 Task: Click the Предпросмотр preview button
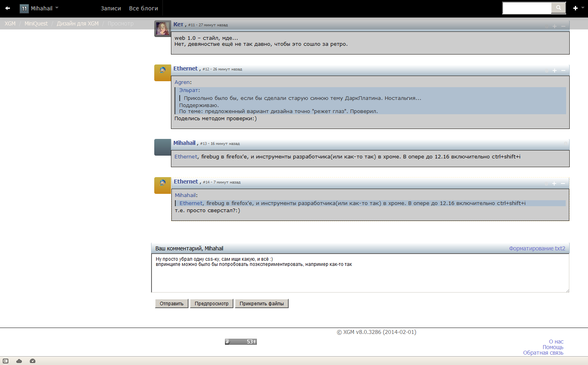coord(212,304)
